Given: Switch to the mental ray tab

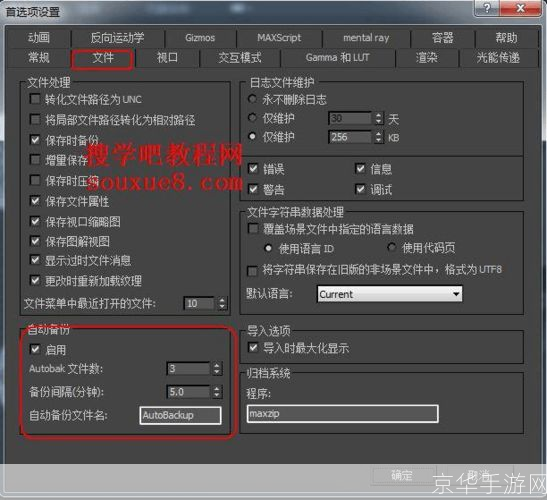Looking at the screenshot, I should point(366,38).
